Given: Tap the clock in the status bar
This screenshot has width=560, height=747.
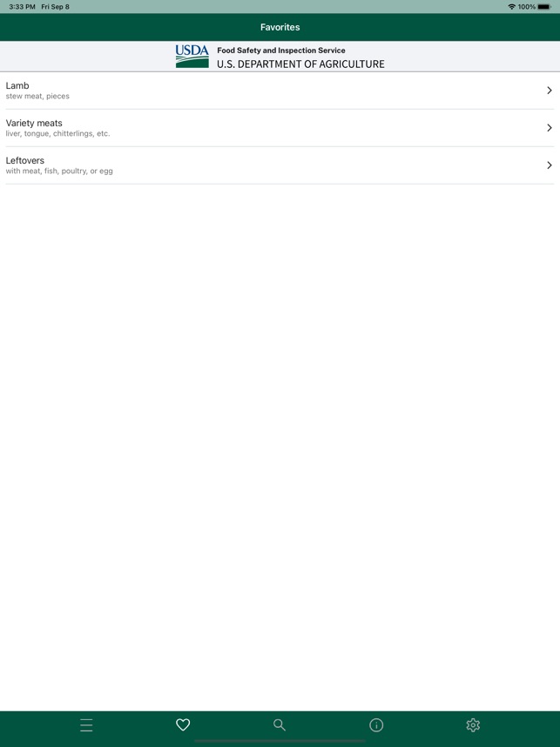Looking at the screenshot, I should [x=23, y=5].
